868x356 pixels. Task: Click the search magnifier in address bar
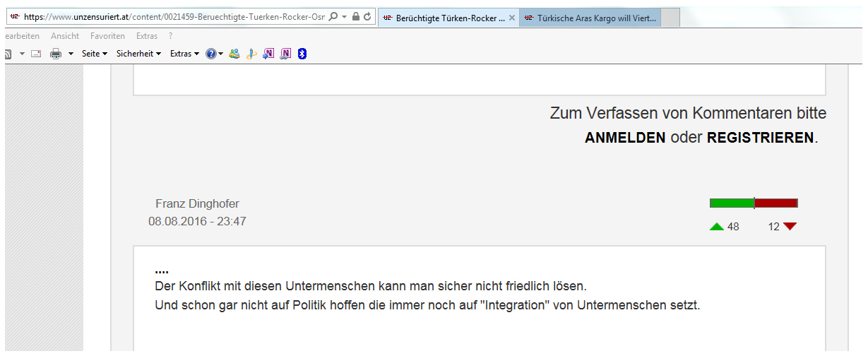pos(333,16)
